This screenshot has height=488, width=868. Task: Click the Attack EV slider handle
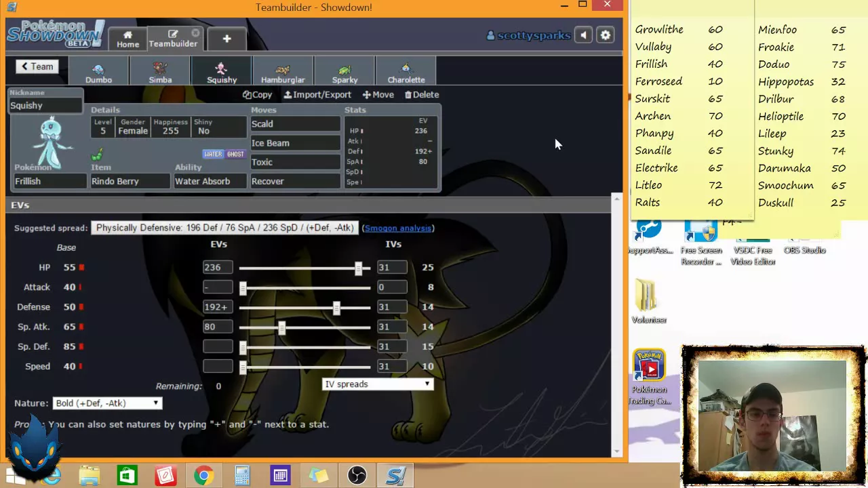(x=243, y=288)
